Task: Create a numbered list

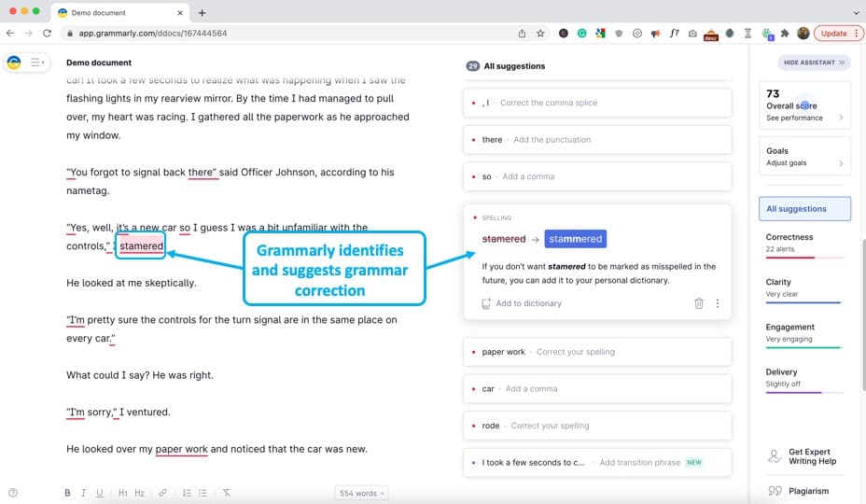Action: 187,493
